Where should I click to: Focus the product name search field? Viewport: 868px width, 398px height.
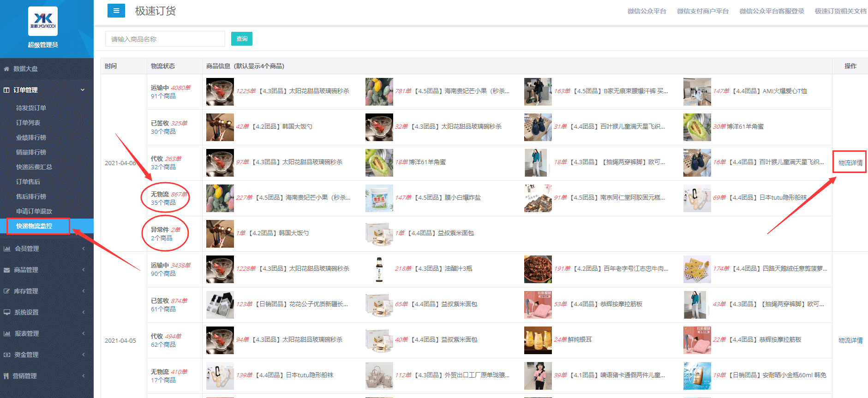click(165, 39)
